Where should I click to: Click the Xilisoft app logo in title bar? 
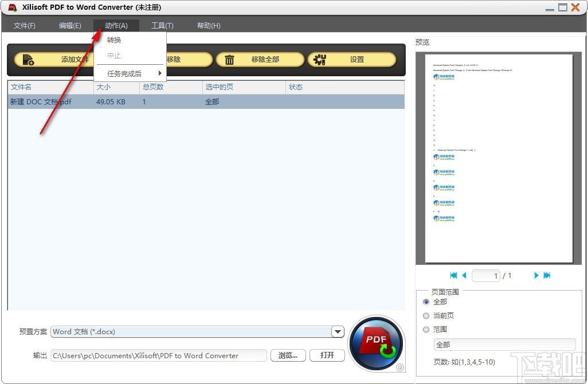click(13, 7)
